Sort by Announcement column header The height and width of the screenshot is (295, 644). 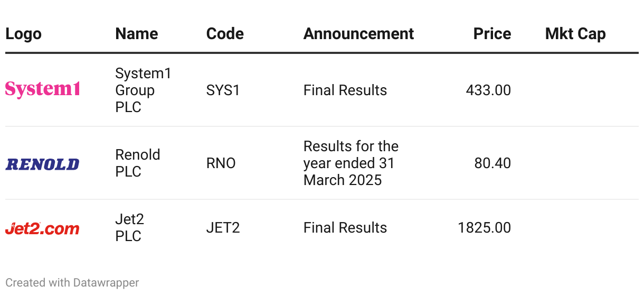pyautogui.click(x=358, y=34)
